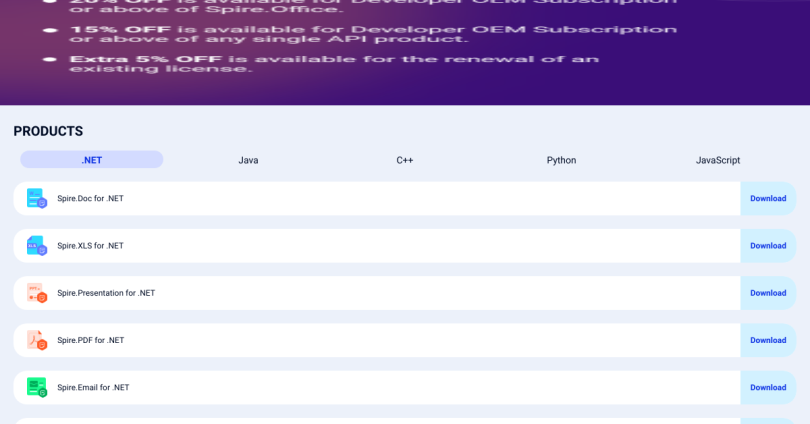Click the Spire.Presentation for .NET product icon
The width and height of the screenshot is (810, 424).
tap(36, 293)
